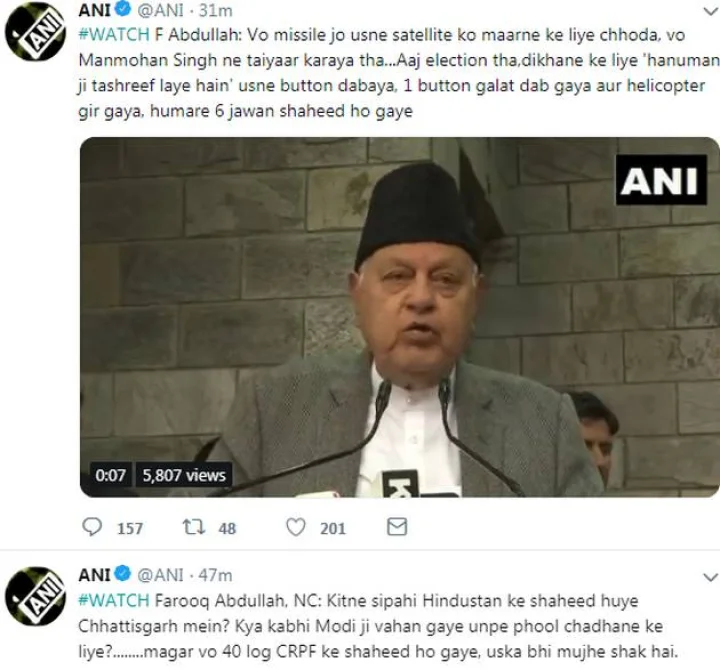Send the first tweet via direct message
Image resolution: width=720 pixels, height=670 pixels.
click(x=397, y=527)
